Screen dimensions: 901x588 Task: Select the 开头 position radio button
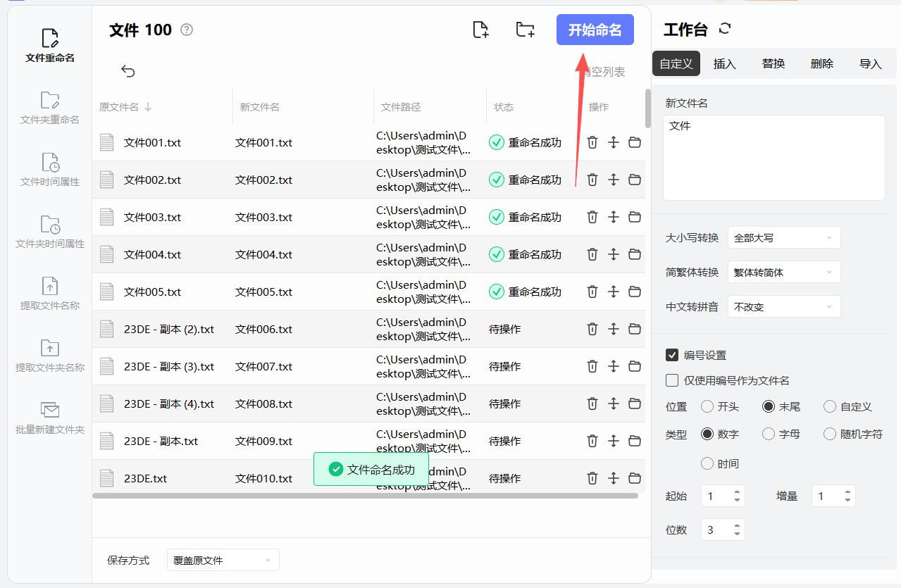pos(707,406)
